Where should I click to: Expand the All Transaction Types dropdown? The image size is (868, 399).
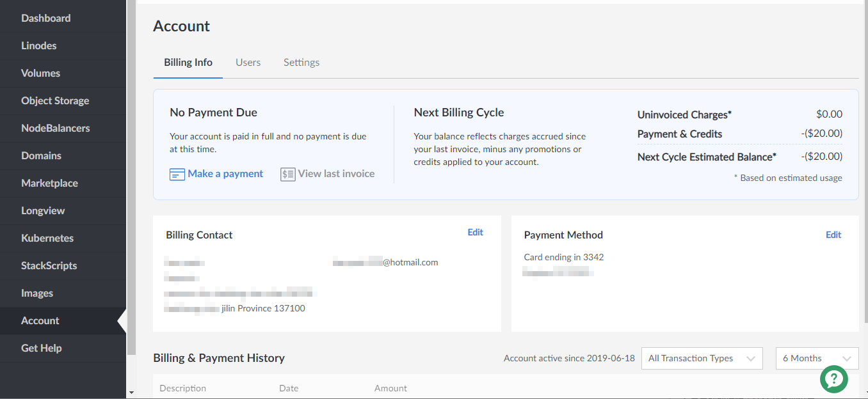pos(702,358)
